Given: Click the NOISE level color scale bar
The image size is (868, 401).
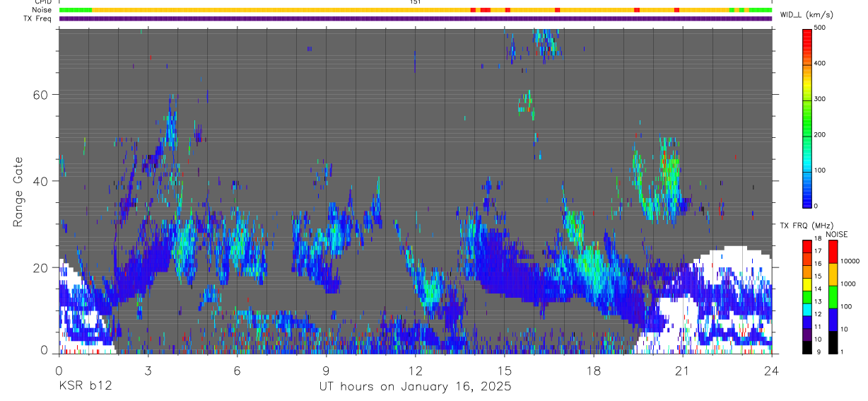Looking at the screenshot, I should (x=833, y=297).
